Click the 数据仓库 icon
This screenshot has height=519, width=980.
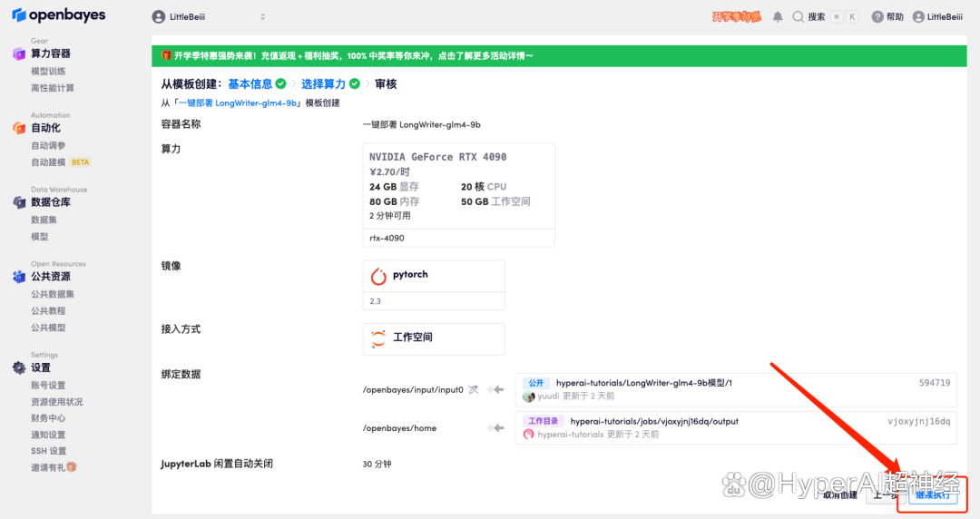pyautogui.click(x=19, y=202)
